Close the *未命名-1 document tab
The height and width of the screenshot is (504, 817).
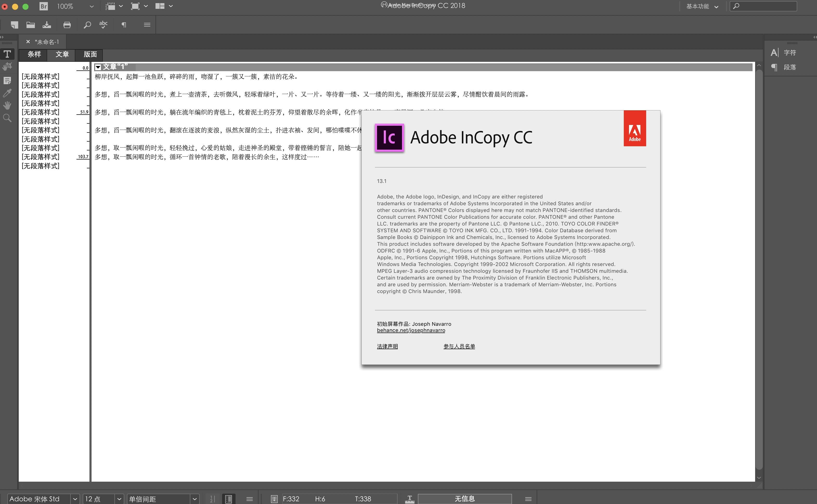pyautogui.click(x=28, y=42)
